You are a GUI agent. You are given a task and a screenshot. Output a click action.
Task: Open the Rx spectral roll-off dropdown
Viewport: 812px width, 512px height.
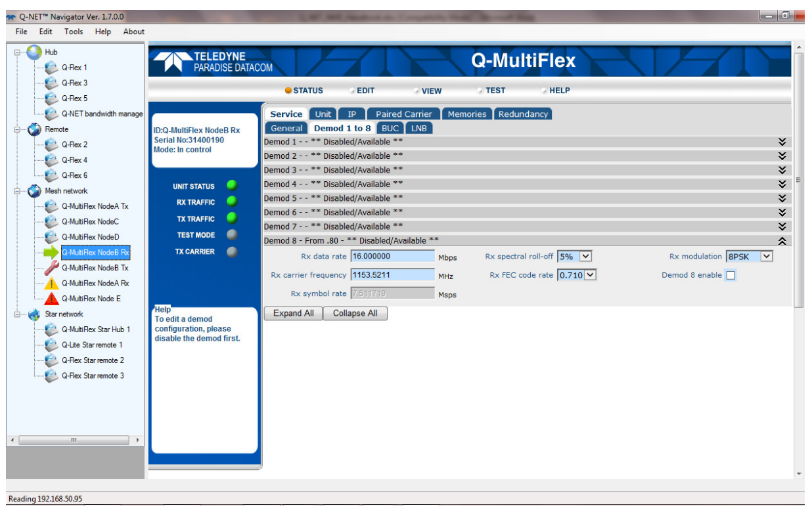(585, 257)
